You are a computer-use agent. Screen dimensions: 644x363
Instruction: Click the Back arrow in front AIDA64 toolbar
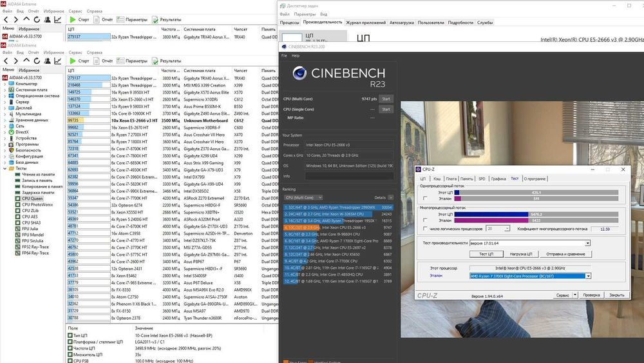(x=6, y=61)
